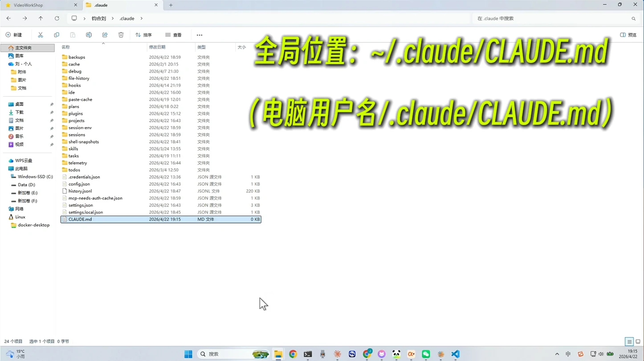Open a new tab with plus button

click(171, 5)
